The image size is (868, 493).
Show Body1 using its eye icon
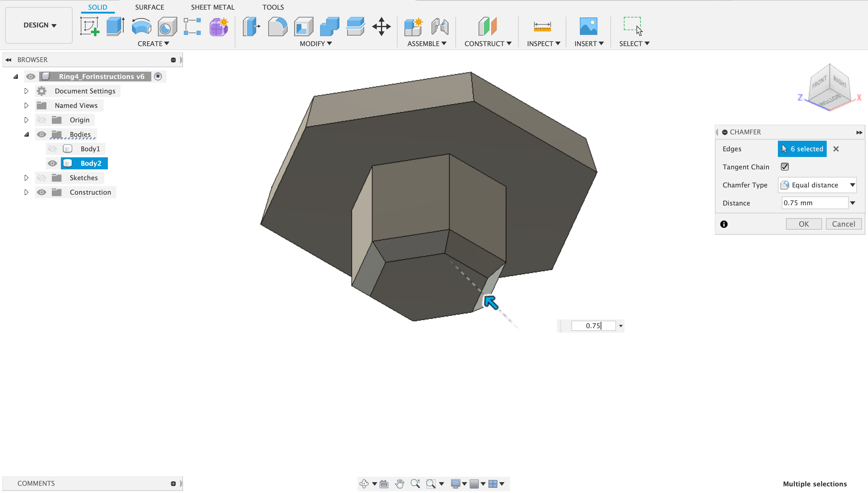[x=52, y=149]
